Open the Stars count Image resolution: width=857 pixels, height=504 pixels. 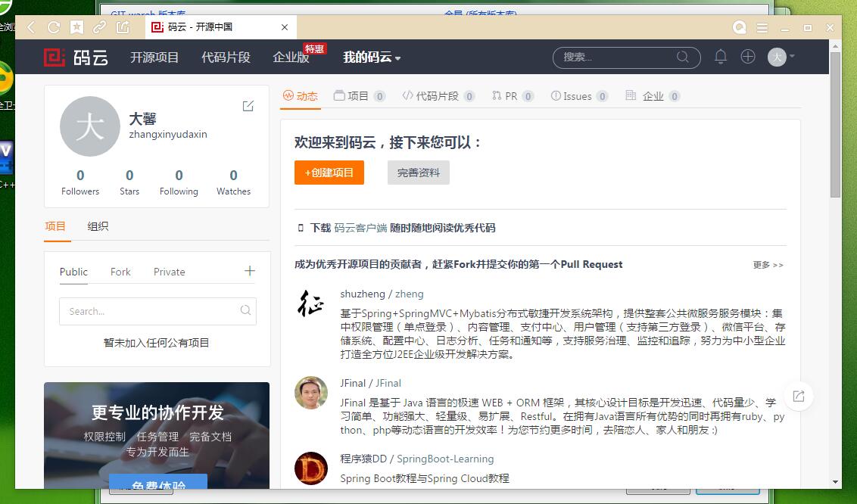click(129, 182)
